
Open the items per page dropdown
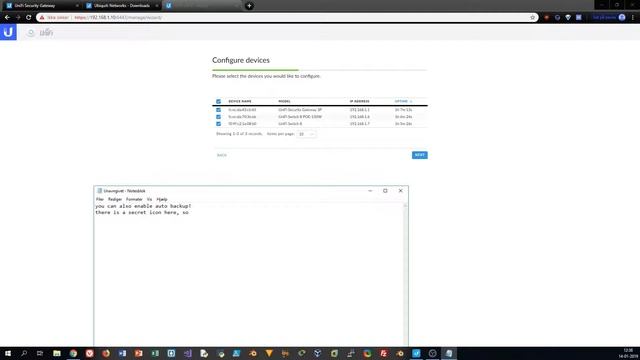306,134
